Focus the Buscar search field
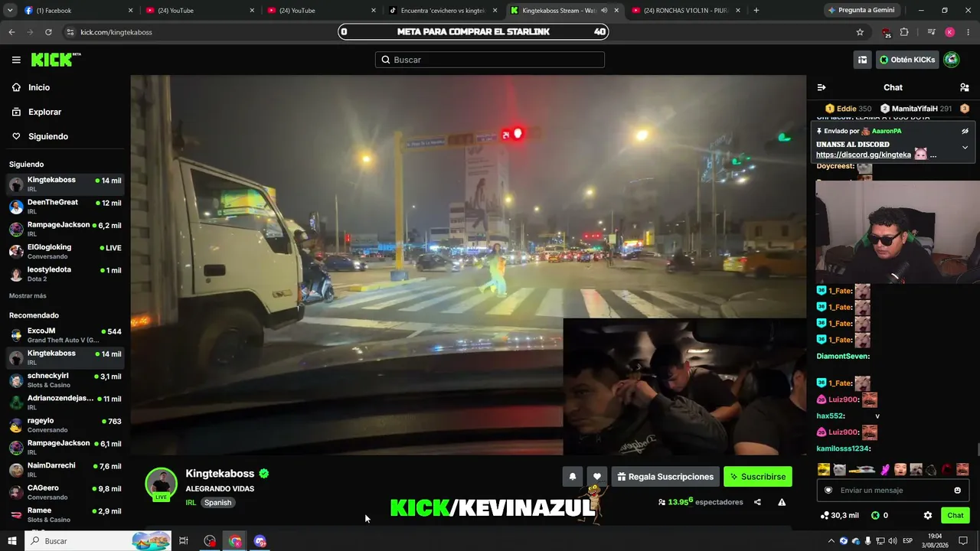980x551 pixels. click(x=490, y=60)
